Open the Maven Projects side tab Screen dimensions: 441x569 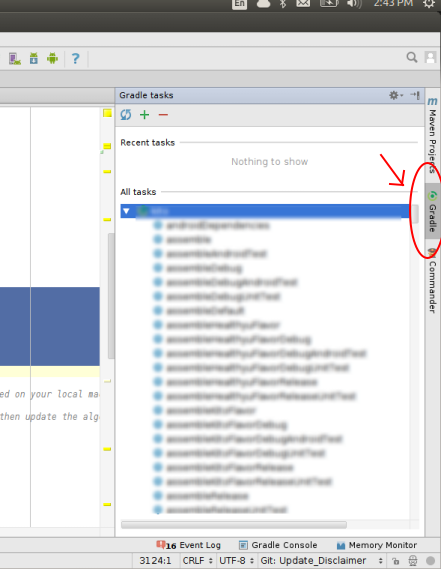pyautogui.click(x=432, y=135)
